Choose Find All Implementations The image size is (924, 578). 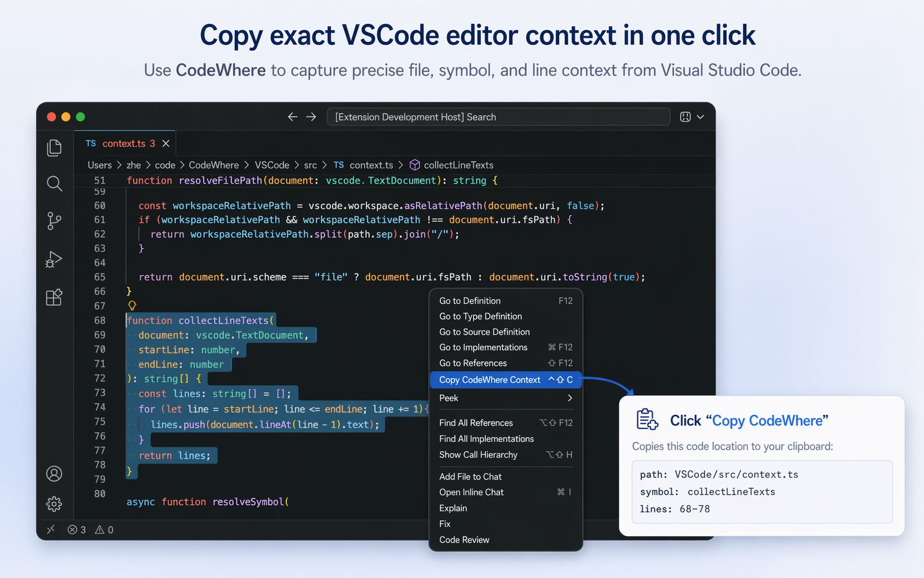pyautogui.click(x=506, y=439)
